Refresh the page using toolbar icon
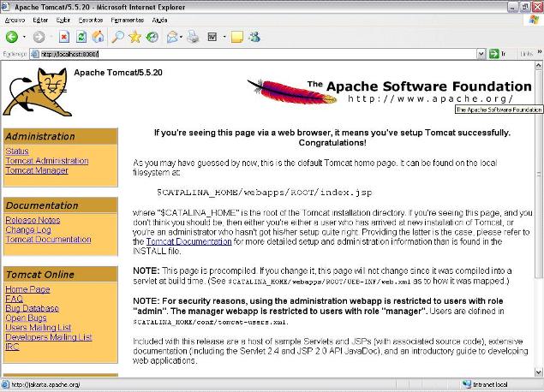The height and width of the screenshot is (392, 544). pos(81,37)
